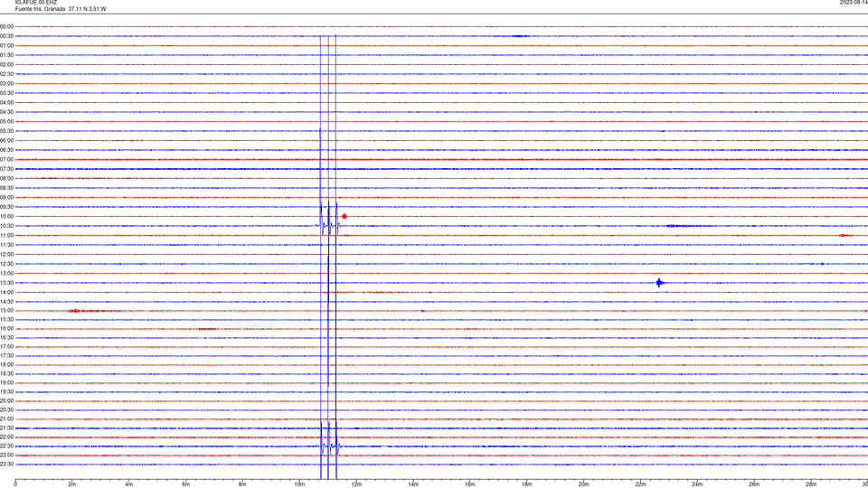Select the 00:00 trace time label

point(6,26)
